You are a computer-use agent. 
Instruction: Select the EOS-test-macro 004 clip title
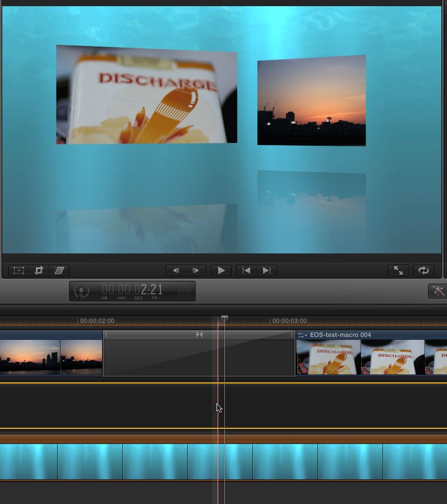tap(340, 335)
